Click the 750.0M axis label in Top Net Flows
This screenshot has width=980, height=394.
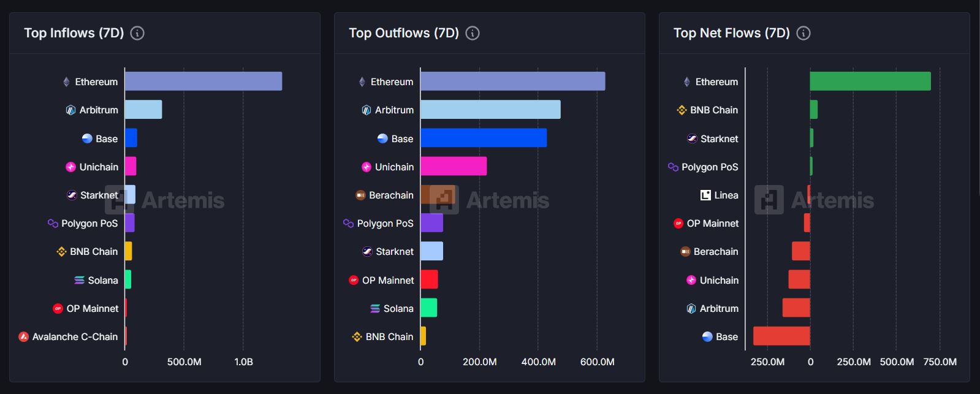click(940, 362)
